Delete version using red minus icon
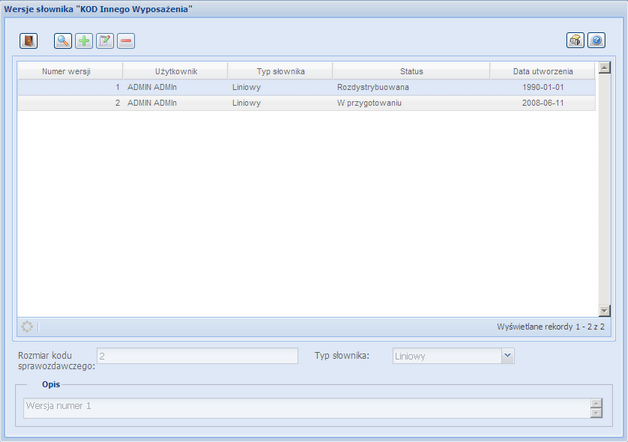The image size is (628, 442). coord(125,41)
